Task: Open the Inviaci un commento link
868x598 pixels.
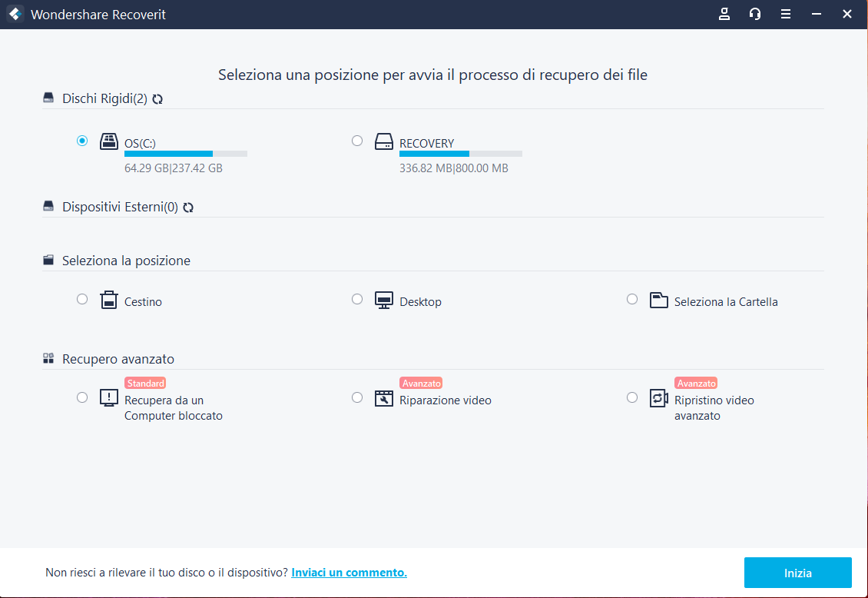Action: coord(350,573)
